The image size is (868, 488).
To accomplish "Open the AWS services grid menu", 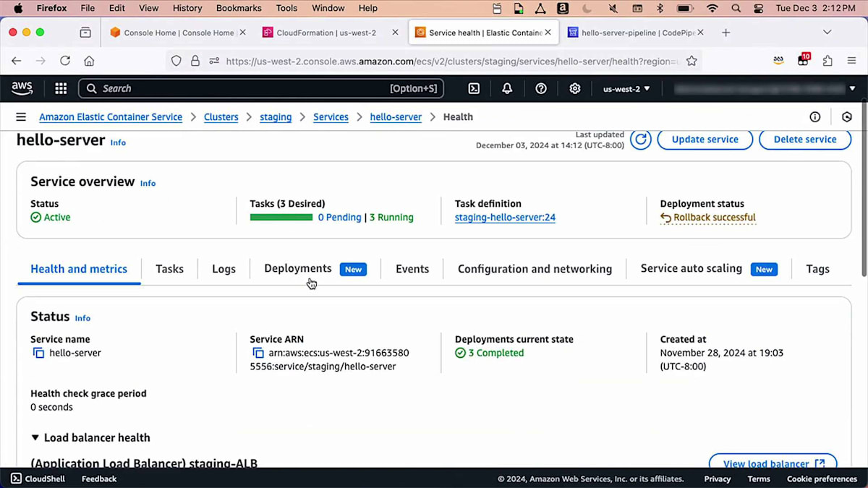I will [61, 88].
